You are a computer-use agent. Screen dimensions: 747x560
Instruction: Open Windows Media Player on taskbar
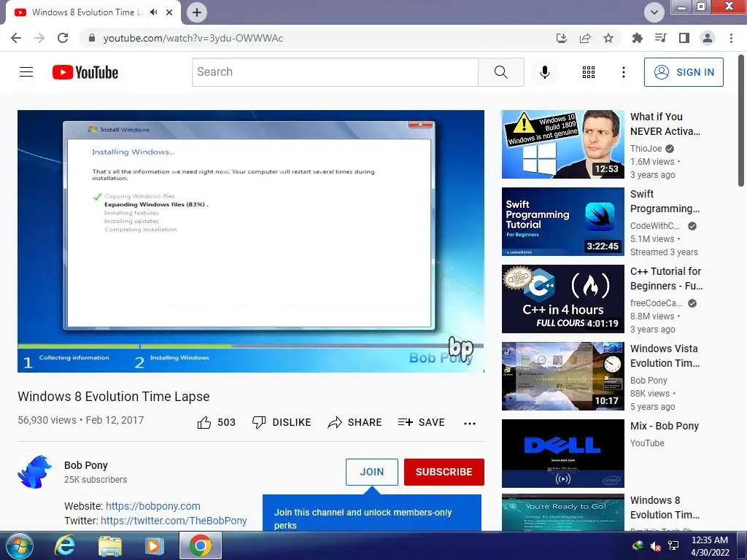153,545
